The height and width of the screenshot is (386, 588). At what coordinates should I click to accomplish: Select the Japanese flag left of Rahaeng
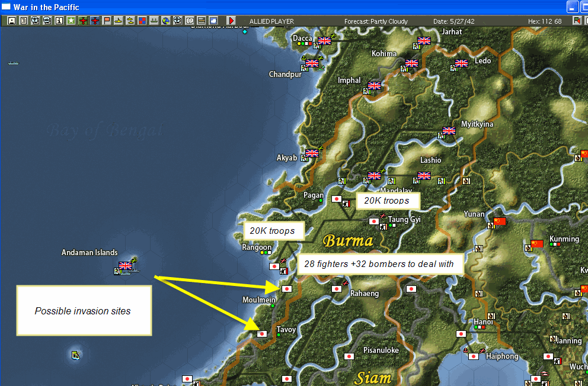tap(337, 289)
